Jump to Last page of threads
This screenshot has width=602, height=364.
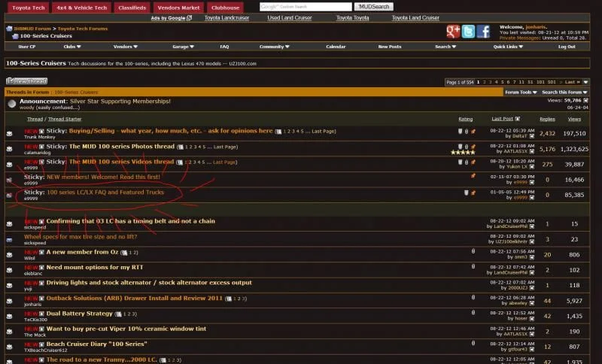pyautogui.click(x=572, y=82)
